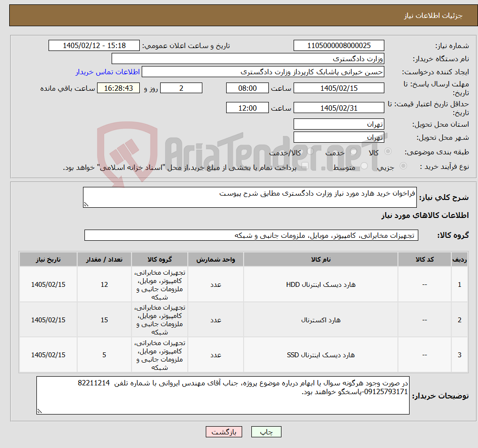Image resolution: width=478 pixels, height=448 pixels.
Task: Click the general need description textarea
Action: coord(249,198)
